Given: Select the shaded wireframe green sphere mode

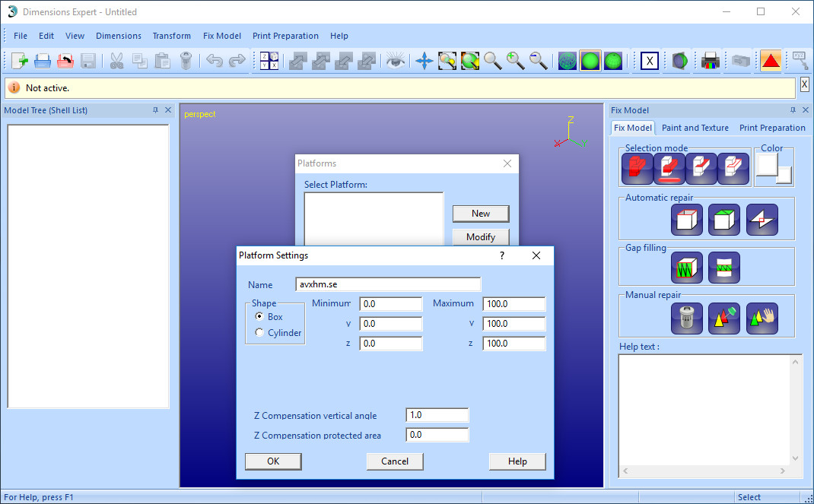Looking at the screenshot, I should [613, 61].
